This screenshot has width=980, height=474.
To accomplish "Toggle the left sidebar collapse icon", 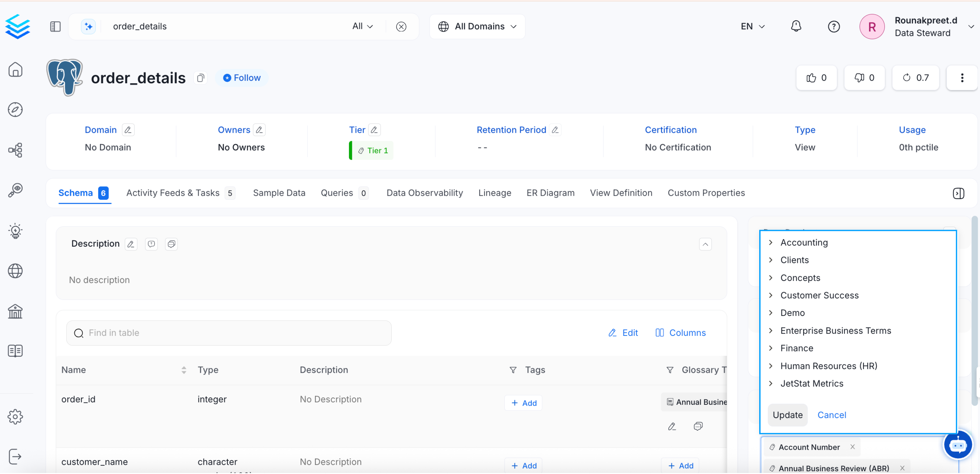I will click(56, 26).
